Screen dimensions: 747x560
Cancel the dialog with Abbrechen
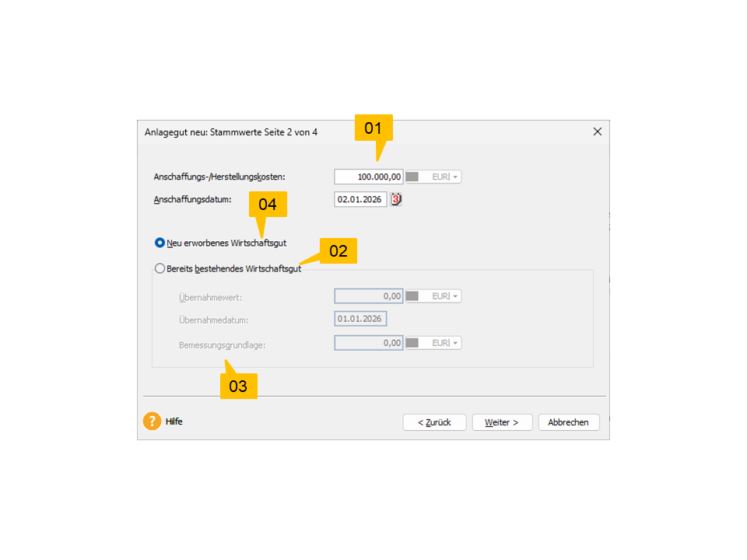click(568, 422)
